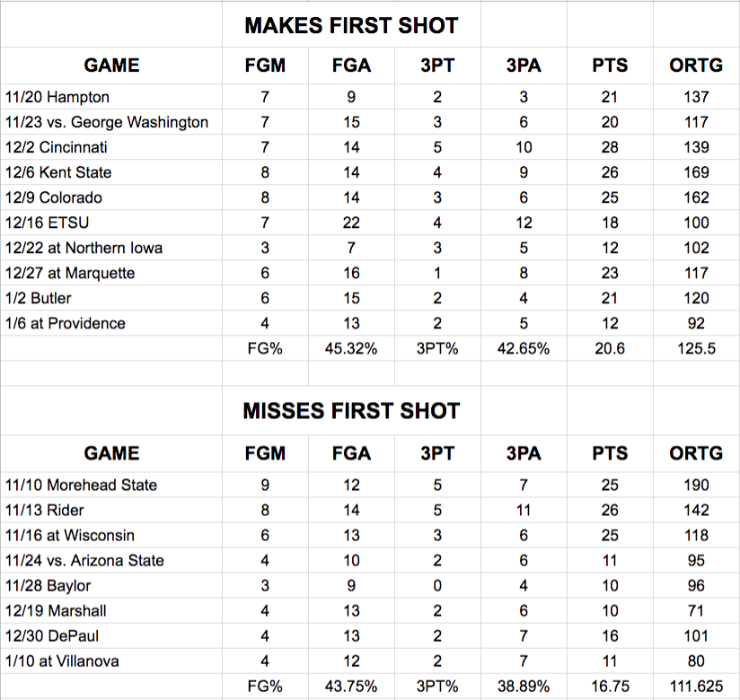This screenshot has width=740, height=700.
Task: Click the Morehead State ORTG value 190
Action: pyautogui.click(x=696, y=485)
